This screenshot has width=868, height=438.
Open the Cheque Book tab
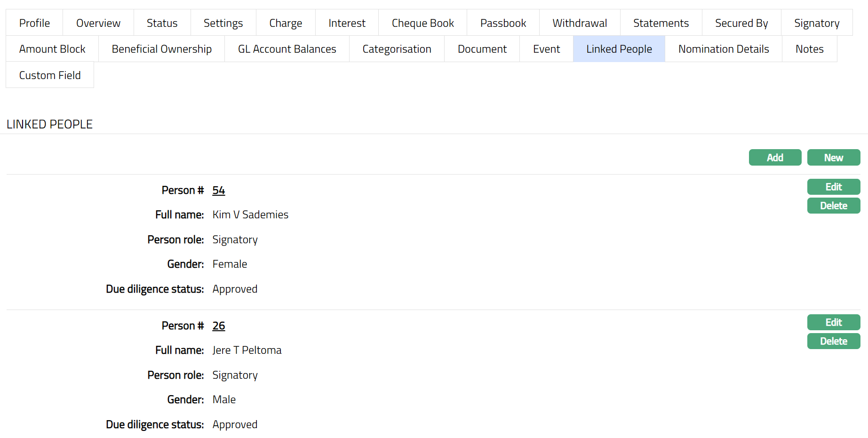coord(422,23)
